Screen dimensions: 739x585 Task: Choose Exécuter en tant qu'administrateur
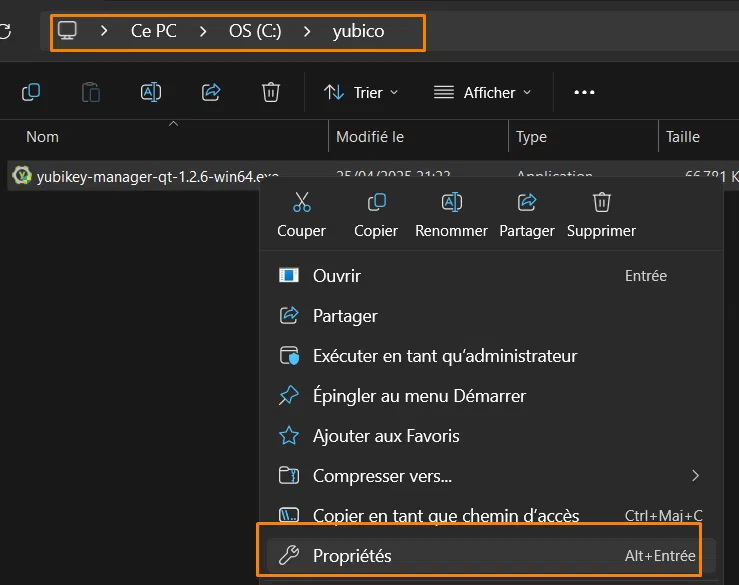(x=490, y=356)
